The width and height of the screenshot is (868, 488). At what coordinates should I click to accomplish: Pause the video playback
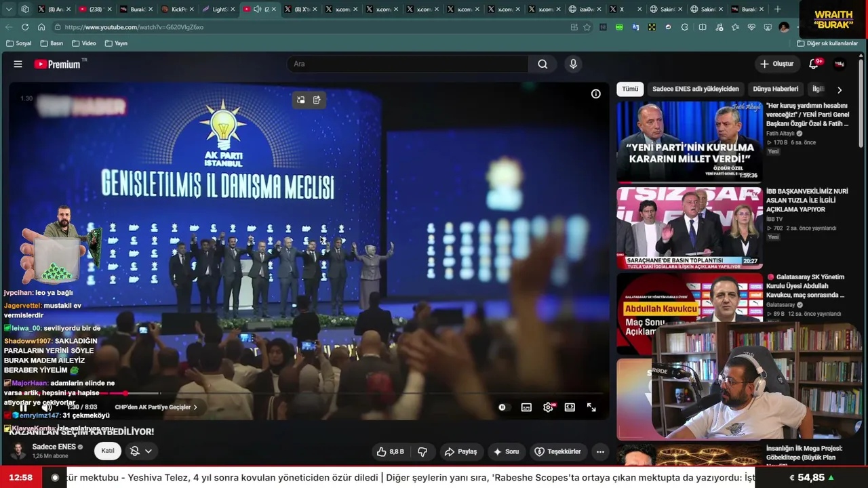pyautogui.click(x=22, y=407)
